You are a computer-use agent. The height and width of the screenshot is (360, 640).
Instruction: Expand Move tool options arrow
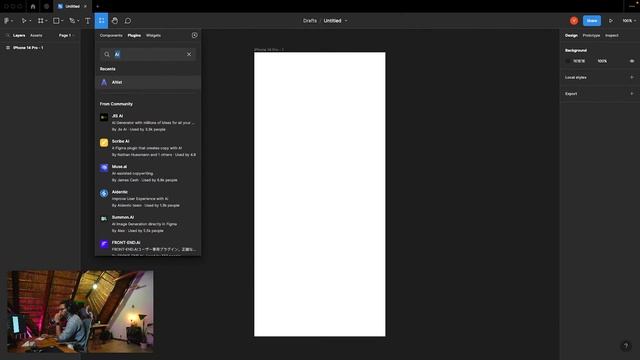pos(30,21)
